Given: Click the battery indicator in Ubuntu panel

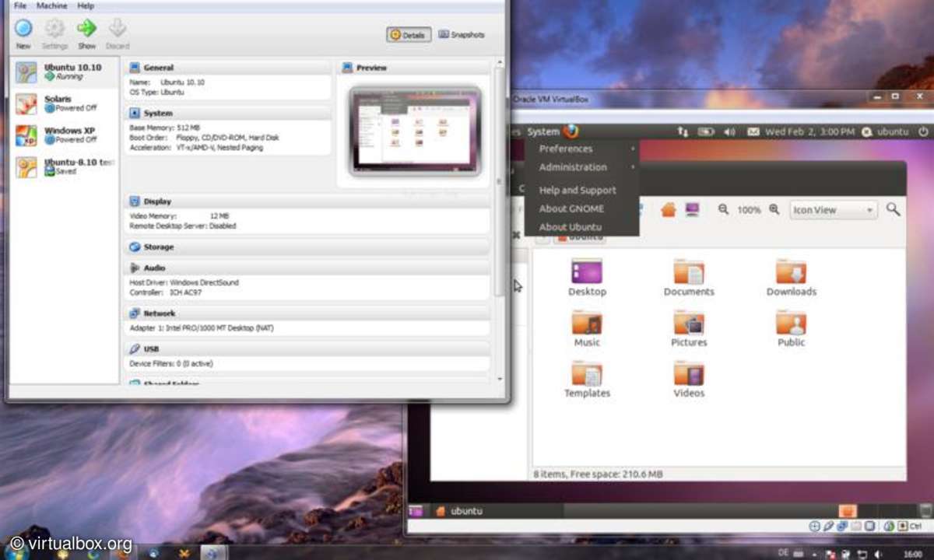Looking at the screenshot, I should pyautogui.click(x=706, y=132).
